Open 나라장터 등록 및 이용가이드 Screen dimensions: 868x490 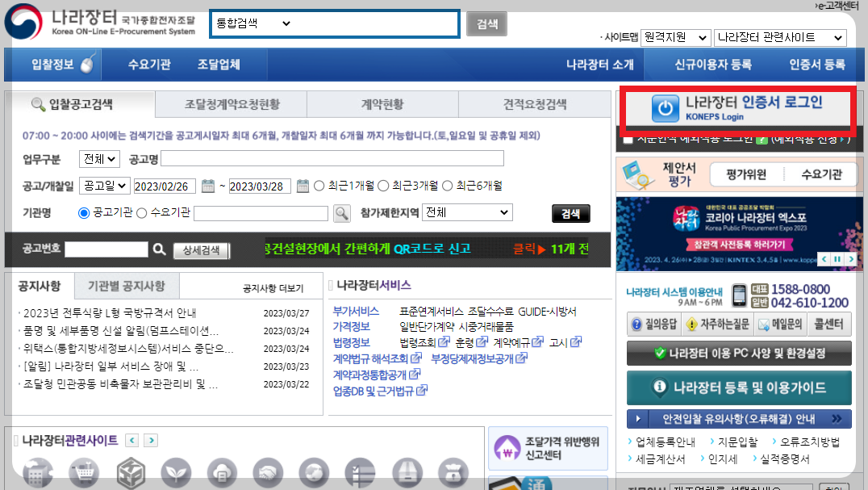pyautogui.click(x=739, y=387)
